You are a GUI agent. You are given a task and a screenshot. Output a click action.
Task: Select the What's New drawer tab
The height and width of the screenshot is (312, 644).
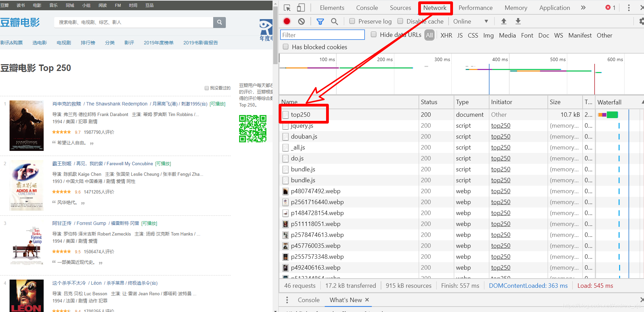tap(346, 300)
